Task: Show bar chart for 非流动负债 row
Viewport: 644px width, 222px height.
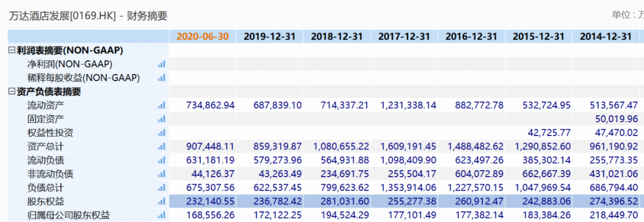Action: (162, 174)
